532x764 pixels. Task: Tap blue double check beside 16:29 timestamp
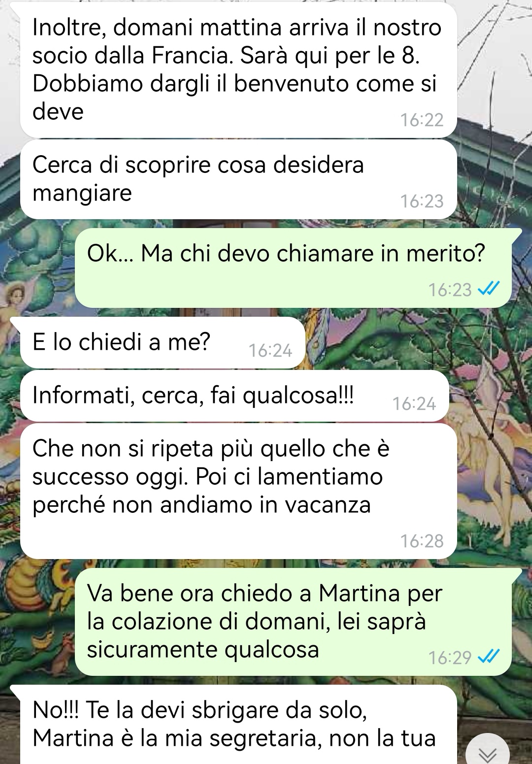(x=489, y=657)
